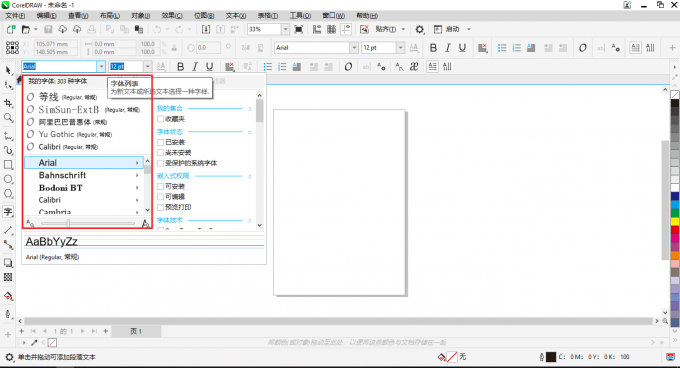
Task: Click the status bar gear icon
Action: [9, 357]
